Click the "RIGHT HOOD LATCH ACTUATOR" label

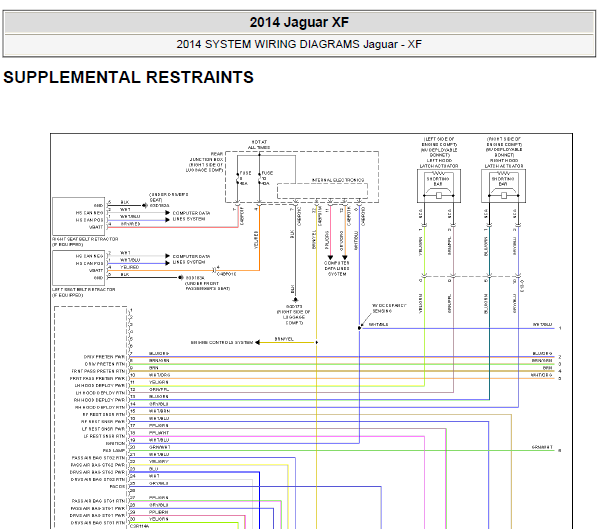(504, 164)
